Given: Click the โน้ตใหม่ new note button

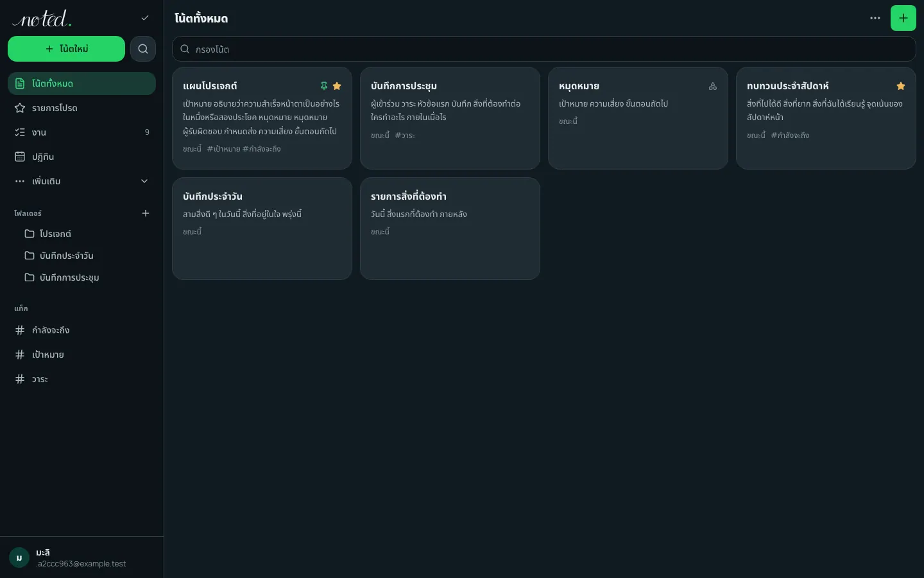Looking at the screenshot, I should (x=66, y=49).
